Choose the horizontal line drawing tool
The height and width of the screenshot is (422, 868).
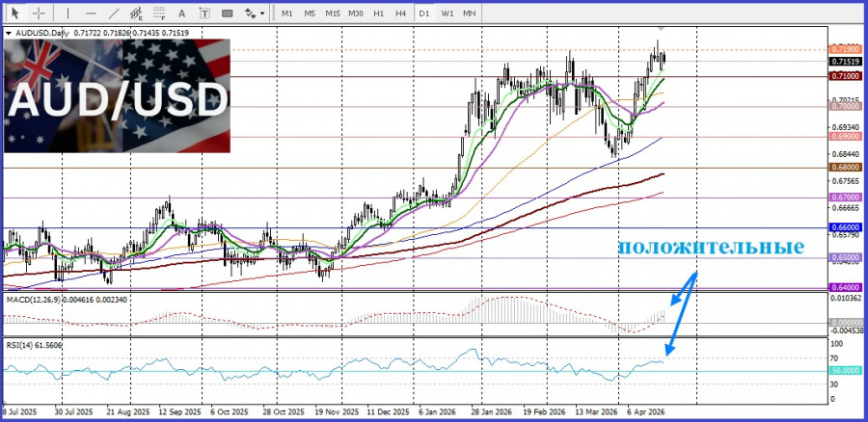pyautogui.click(x=91, y=13)
